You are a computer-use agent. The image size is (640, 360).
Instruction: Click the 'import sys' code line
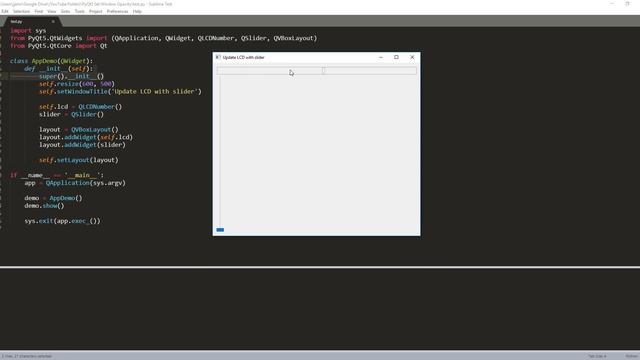[x=28, y=31]
